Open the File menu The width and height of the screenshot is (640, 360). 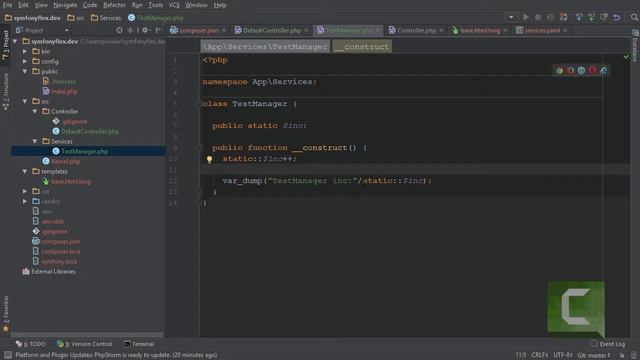pyautogui.click(x=7, y=5)
